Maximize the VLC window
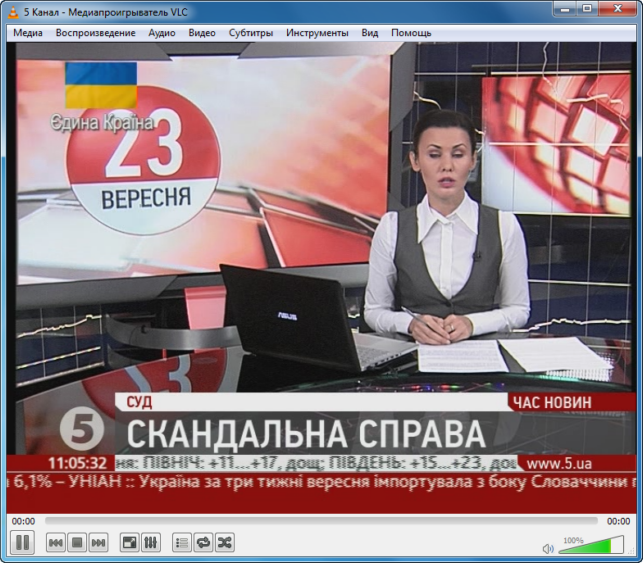 pyautogui.click(x=587, y=8)
